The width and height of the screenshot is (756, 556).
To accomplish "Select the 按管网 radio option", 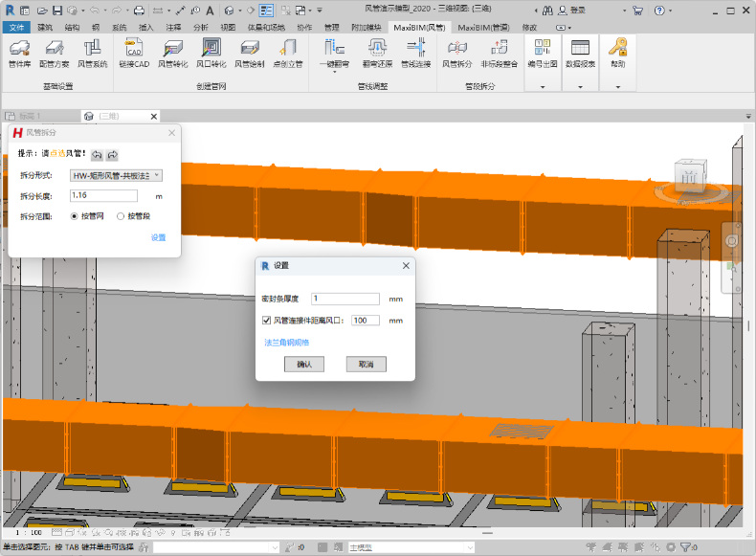I will pos(76,216).
